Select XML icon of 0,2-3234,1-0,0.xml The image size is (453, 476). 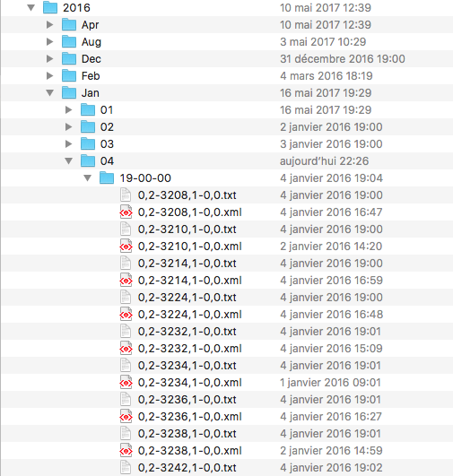[126, 382]
